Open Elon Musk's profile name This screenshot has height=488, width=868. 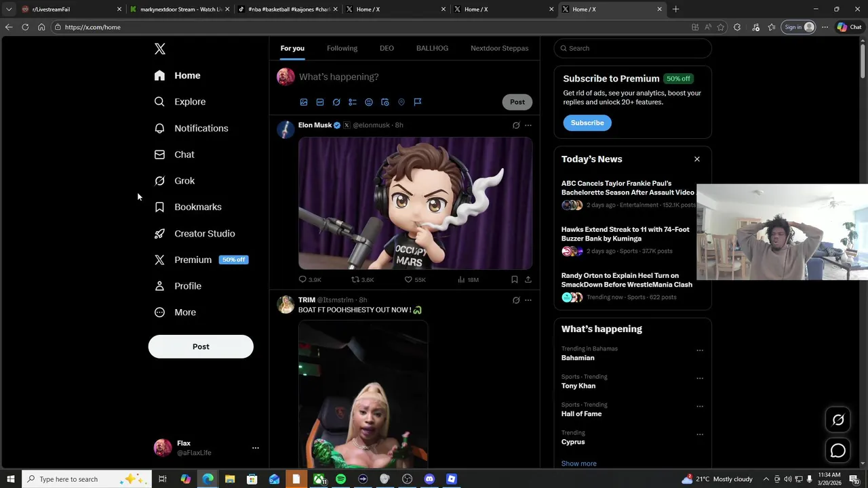[315, 125]
